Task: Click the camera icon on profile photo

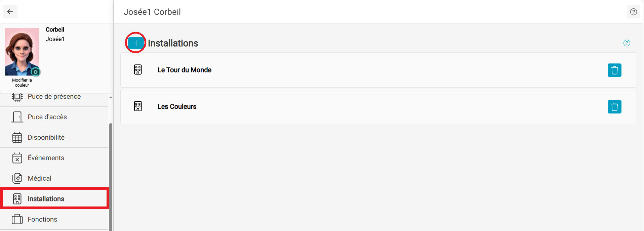Action: click(x=35, y=72)
